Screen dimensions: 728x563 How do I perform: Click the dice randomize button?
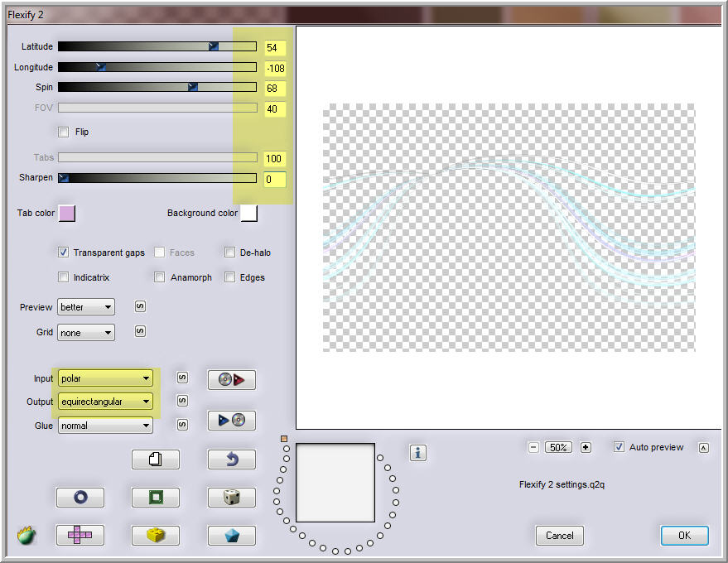click(231, 498)
